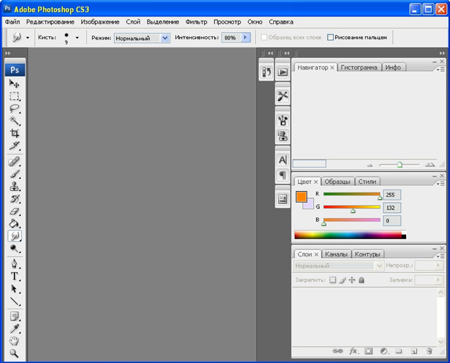This screenshot has width=450, height=363.
Task: Switch to the Гистограмма tab
Action: coord(359,67)
